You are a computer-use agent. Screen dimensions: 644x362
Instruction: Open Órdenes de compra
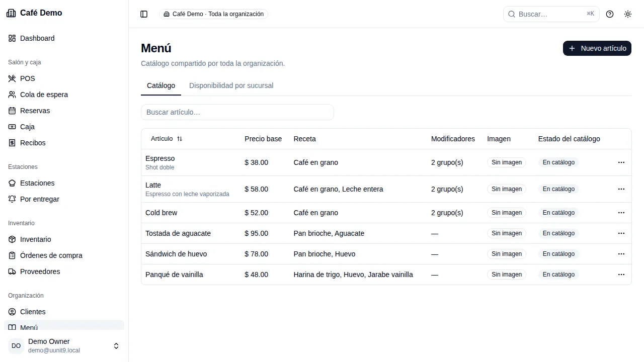coord(64,255)
